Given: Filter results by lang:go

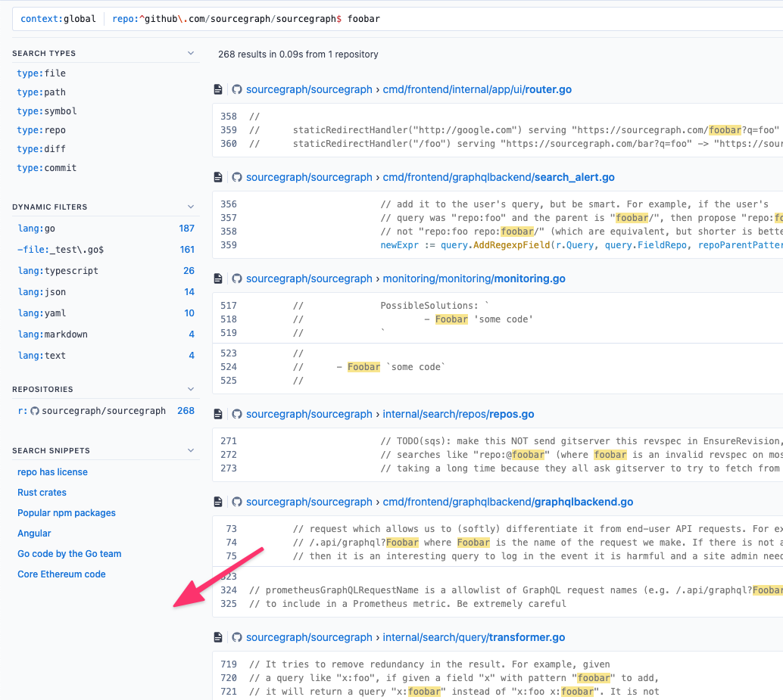Looking at the screenshot, I should coord(106,229).
